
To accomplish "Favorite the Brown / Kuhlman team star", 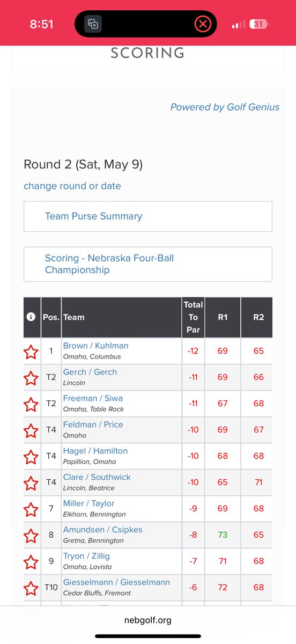I will point(31,352).
